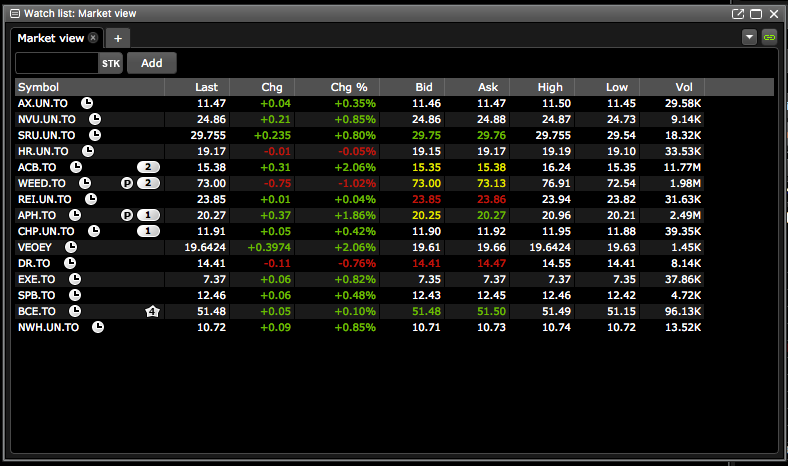The height and width of the screenshot is (466, 788).
Task: Click the symbol entry input field
Action: tap(57, 63)
